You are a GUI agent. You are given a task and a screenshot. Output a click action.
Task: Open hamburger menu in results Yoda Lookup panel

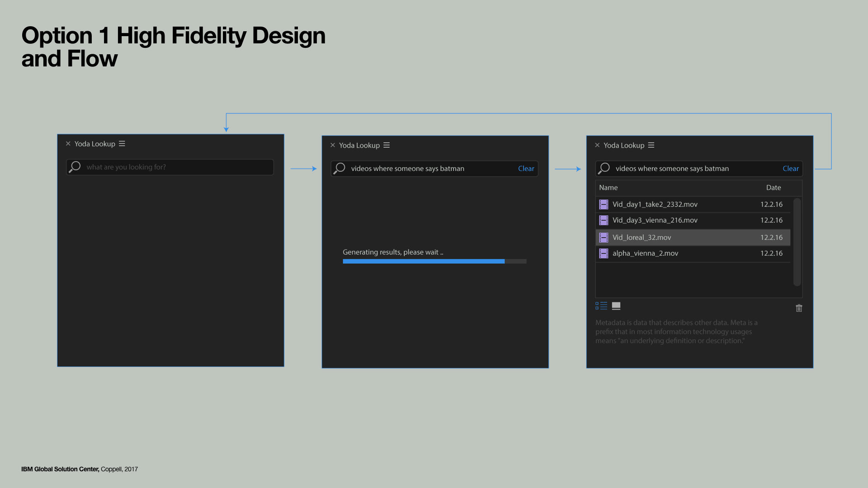651,145
